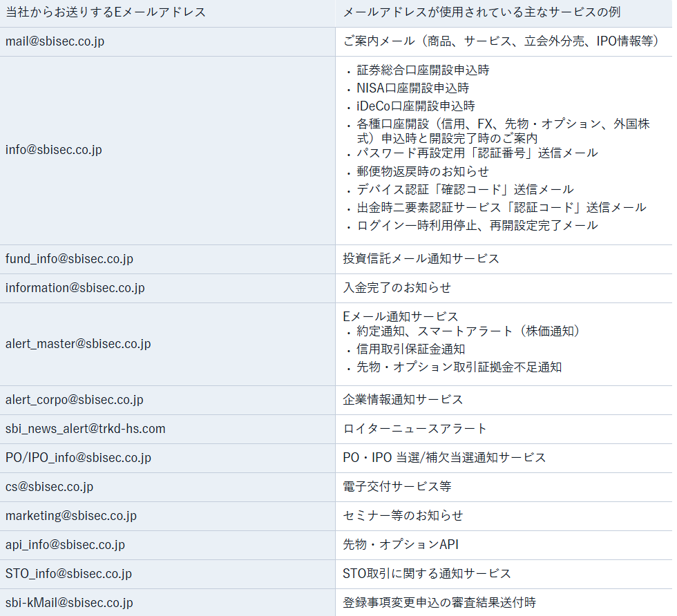677x616 pixels.
Task: Click the api_info@sbisec.co.jp address
Action: click(x=65, y=545)
